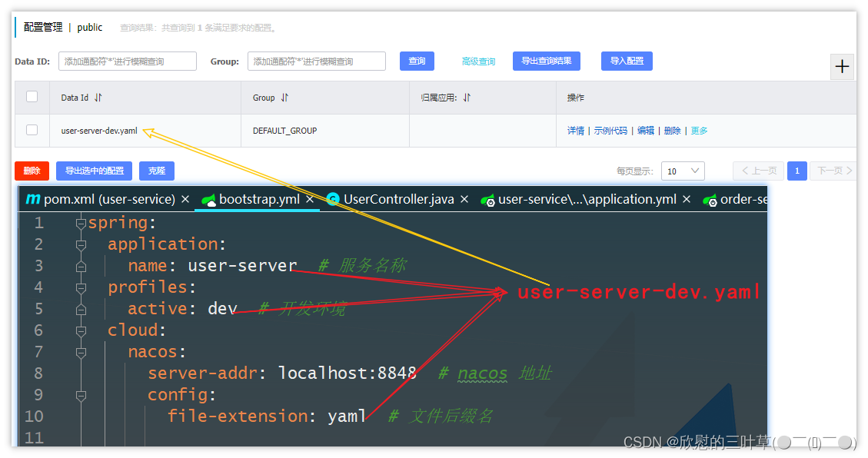
Task: Collapse the profiles block fold marker
Action: point(81,287)
